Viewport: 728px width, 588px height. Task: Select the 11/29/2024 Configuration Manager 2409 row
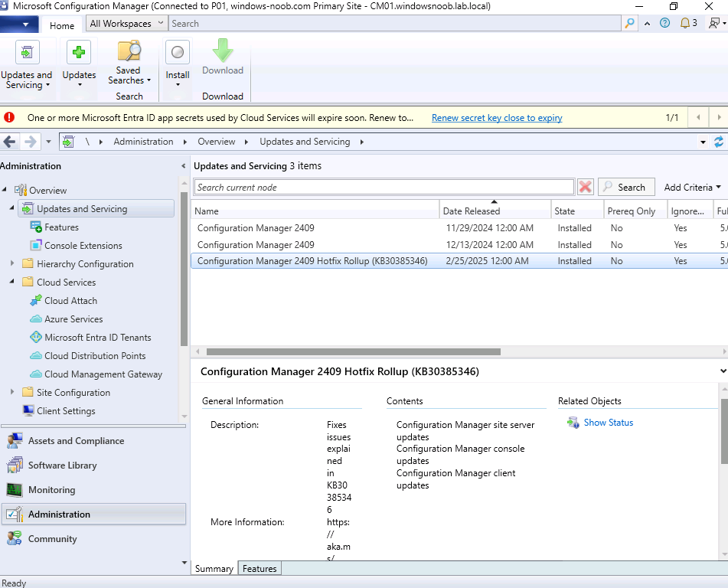(459, 228)
